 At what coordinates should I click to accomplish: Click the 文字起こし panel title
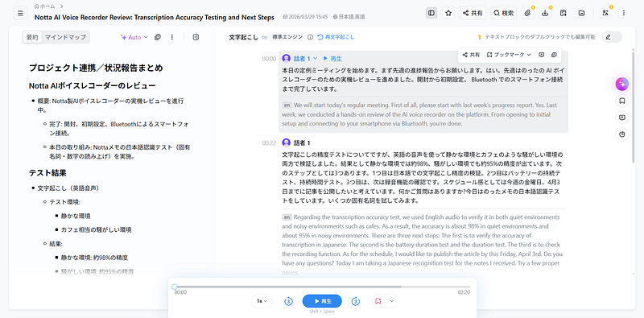click(x=244, y=37)
